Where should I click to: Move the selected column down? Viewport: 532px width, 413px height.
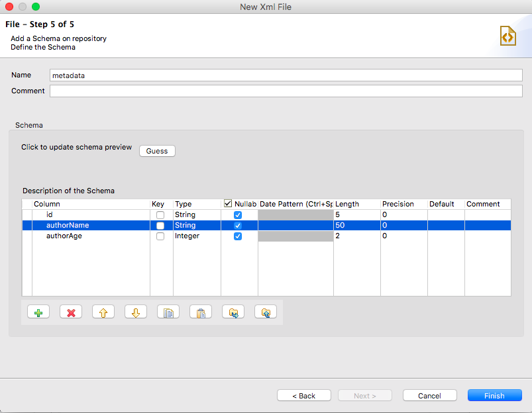click(135, 311)
